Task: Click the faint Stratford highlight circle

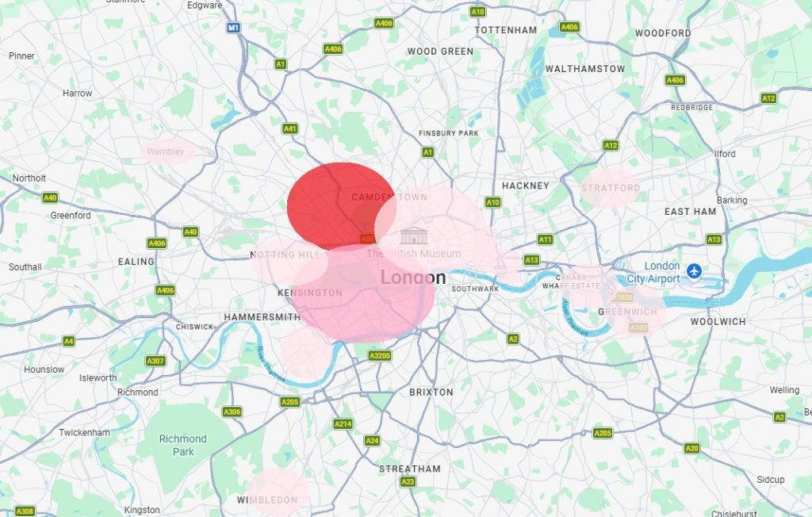Action: point(611,189)
